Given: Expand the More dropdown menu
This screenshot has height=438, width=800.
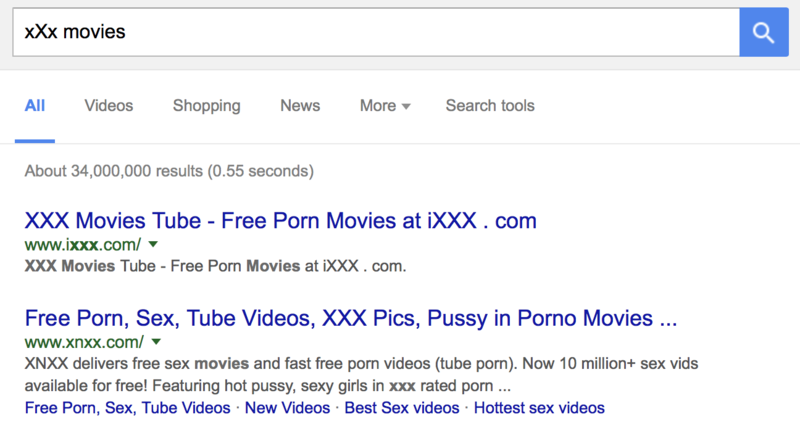Looking at the screenshot, I should [x=385, y=106].
